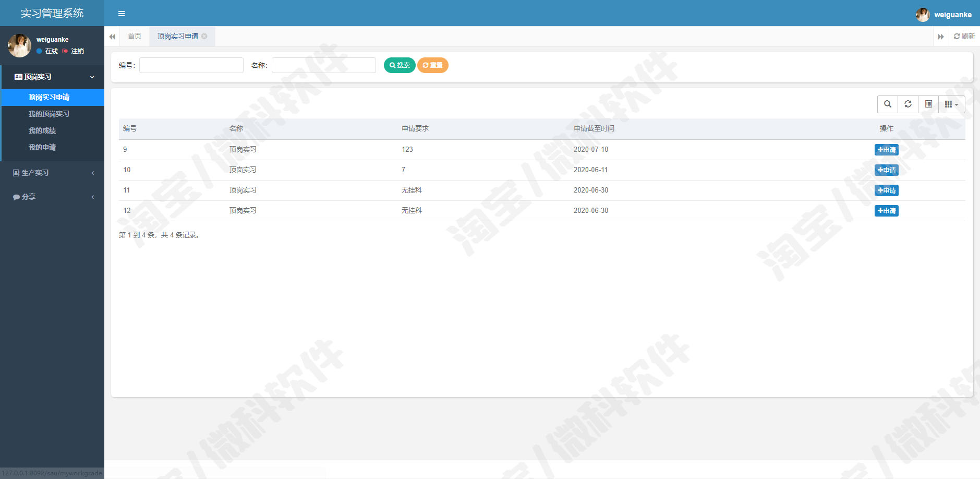Switch to the 首页 tab
Screen dimensions: 980x479
tap(135, 36)
